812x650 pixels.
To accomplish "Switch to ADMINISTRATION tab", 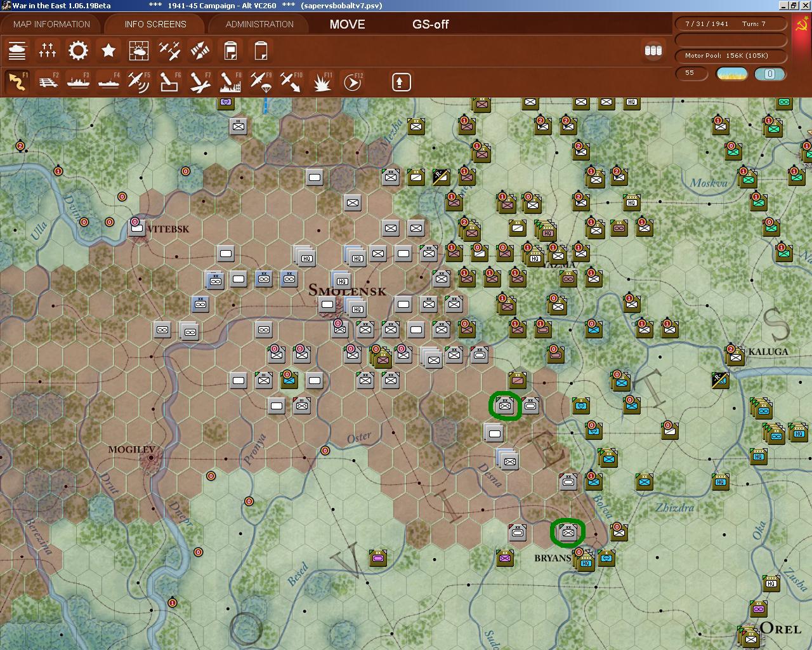I will (x=259, y=24).
